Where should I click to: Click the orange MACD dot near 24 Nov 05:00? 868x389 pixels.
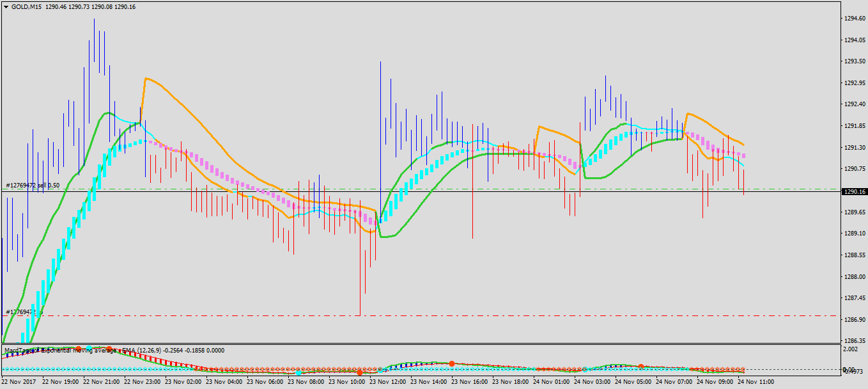(640, 367)
